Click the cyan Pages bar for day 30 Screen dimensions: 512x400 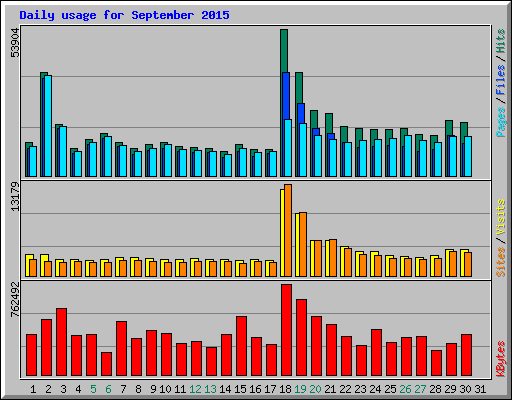468,156
